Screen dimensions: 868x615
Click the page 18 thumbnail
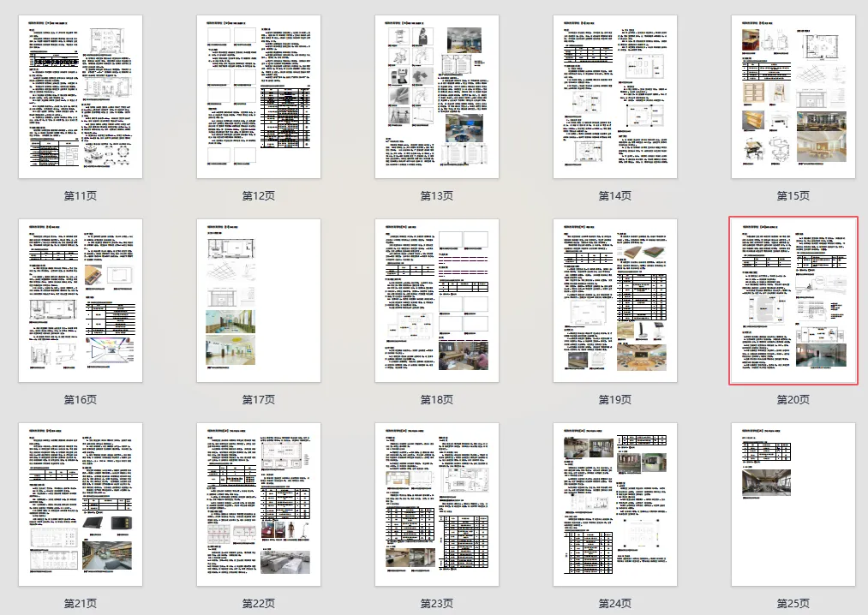[436, 301]
